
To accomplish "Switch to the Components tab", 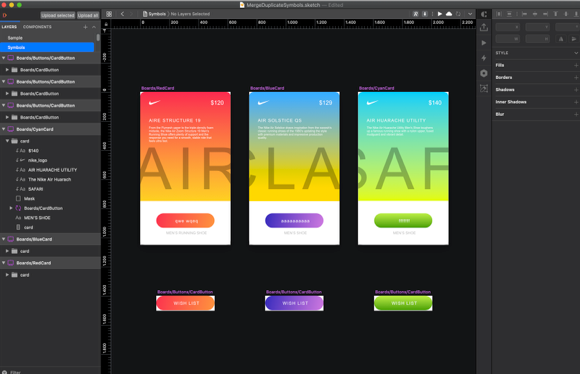I will (x=37, y=27).
